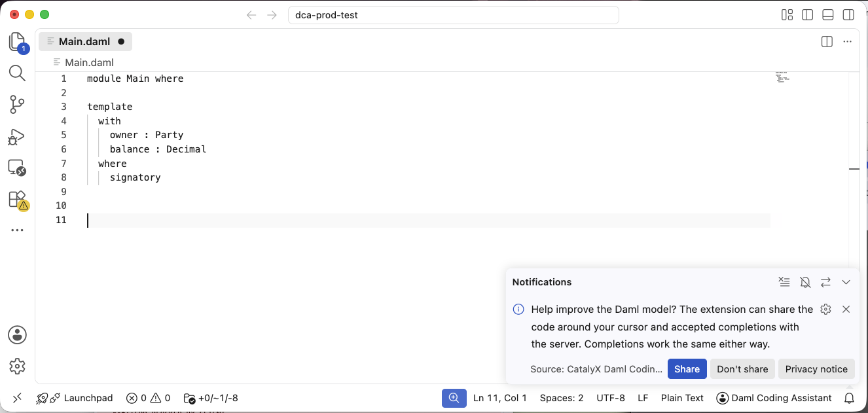Open the Extensions view
Screen dimensions: 868x413
tap(17, 200)
